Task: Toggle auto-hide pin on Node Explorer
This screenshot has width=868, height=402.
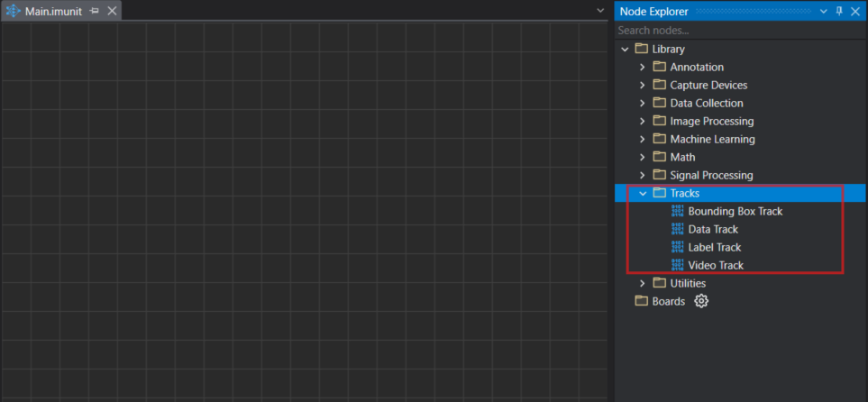Action: [839, 11]
